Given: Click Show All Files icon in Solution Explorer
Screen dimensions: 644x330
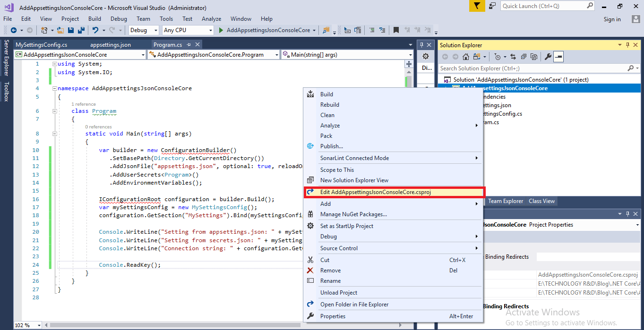Looking at the screenshot, I should pyautogui.click(x=534, y=57).
